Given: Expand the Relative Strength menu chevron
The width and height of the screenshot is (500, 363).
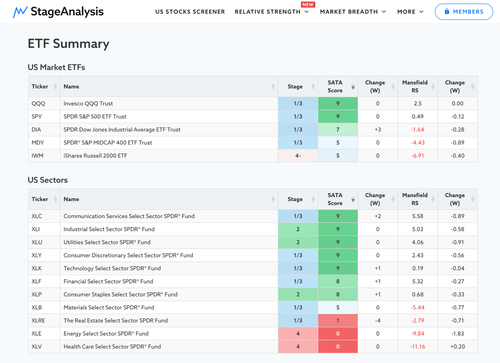Looking at the screenshot, I should tap(307, 12).
